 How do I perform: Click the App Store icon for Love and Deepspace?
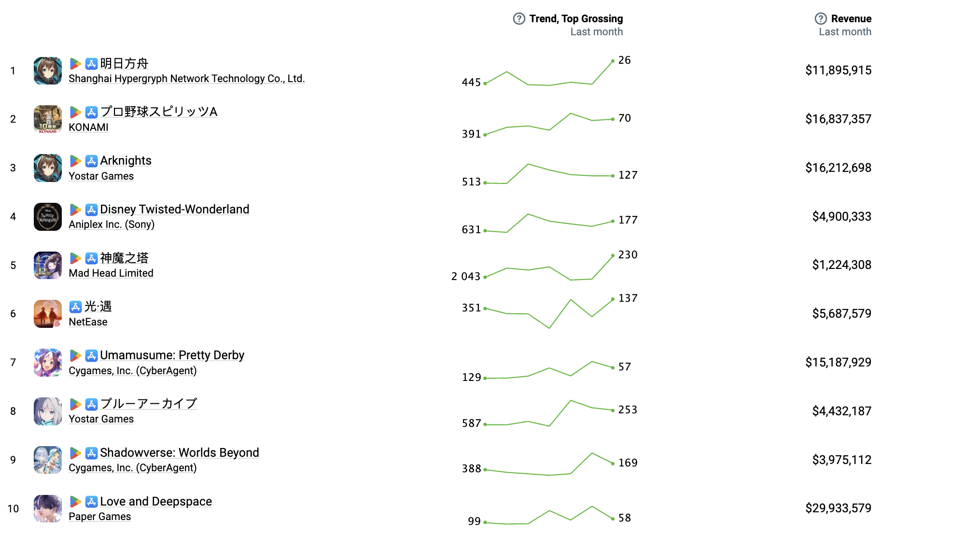[x=91, y=502]
